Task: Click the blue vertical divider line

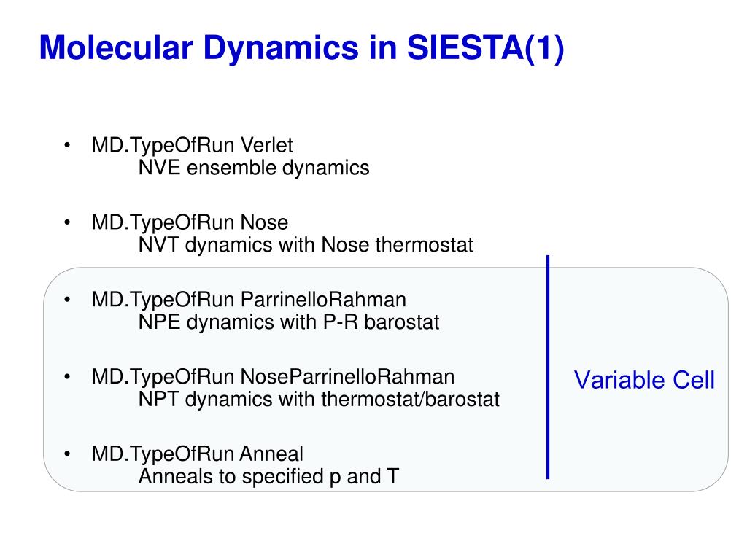Action: pyautogui.click(x=548, y=367)
